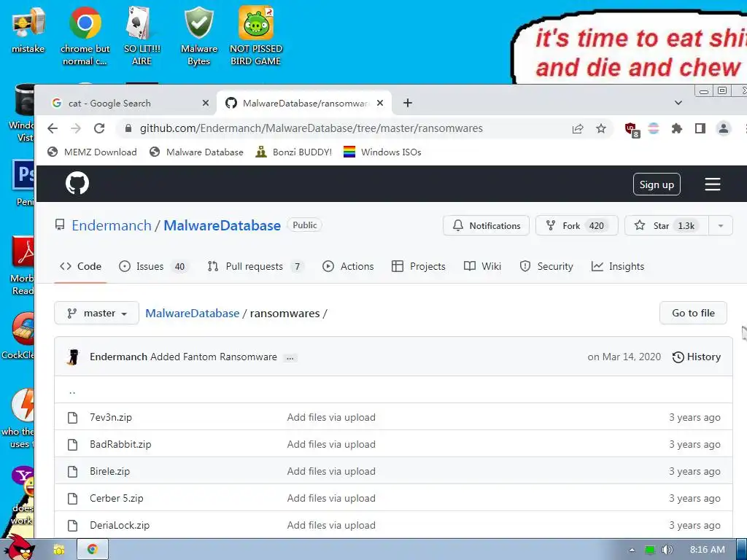Open the 'mistake' desktop icon
This screenshot has height=560, width=747.
28,31
